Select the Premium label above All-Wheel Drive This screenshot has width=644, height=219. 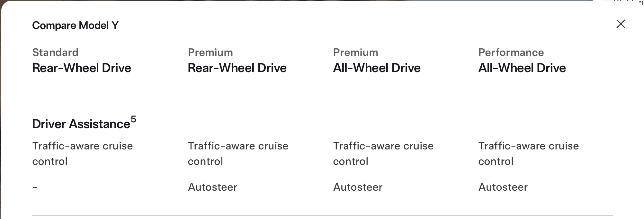(x=355, y=52)
